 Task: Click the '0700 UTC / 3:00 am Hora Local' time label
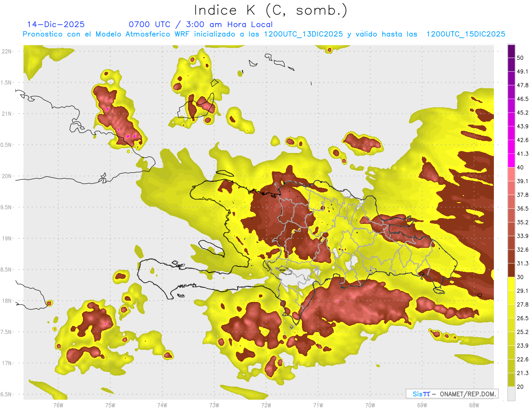click(200, 24)
